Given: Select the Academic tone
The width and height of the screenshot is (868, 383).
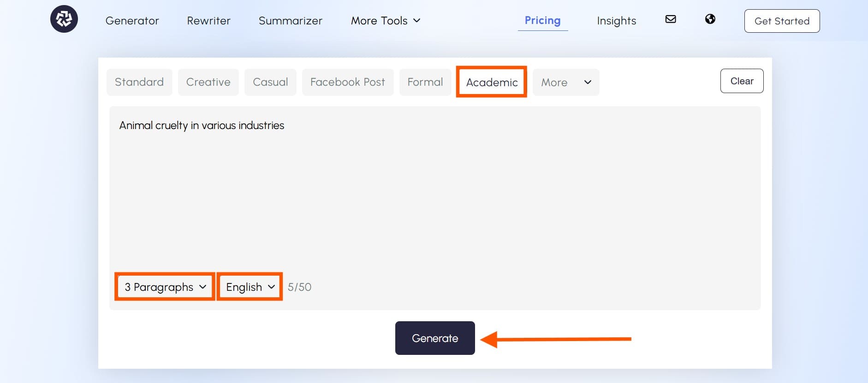Looking at the screenshot, I should point(491,82).
